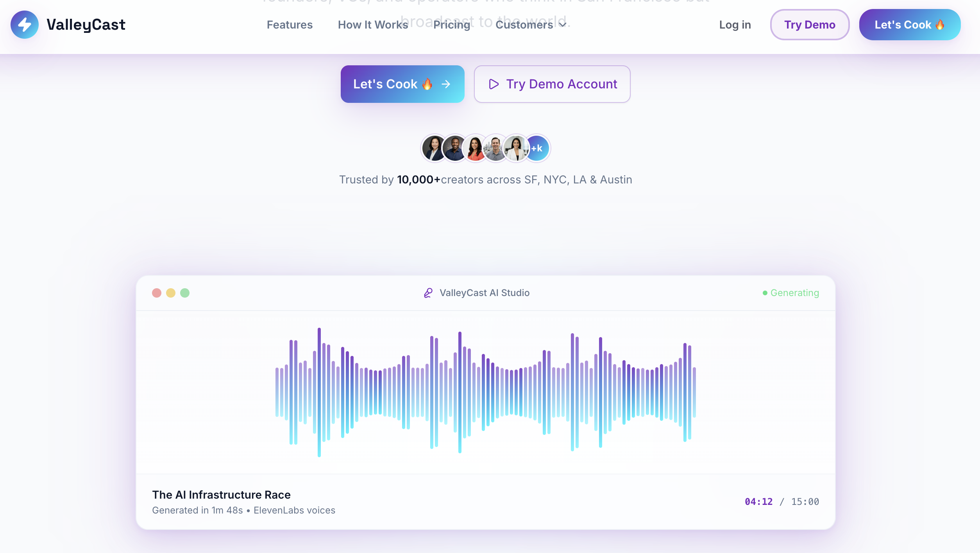
Task: Expand the Customers dropdown menu
Action: pyautogui.click(x=531, y=25)
